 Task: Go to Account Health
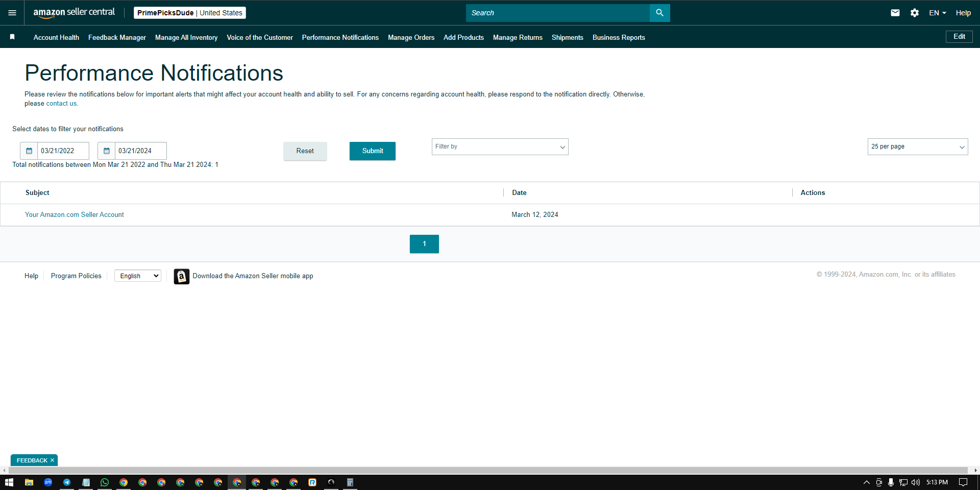56,37
